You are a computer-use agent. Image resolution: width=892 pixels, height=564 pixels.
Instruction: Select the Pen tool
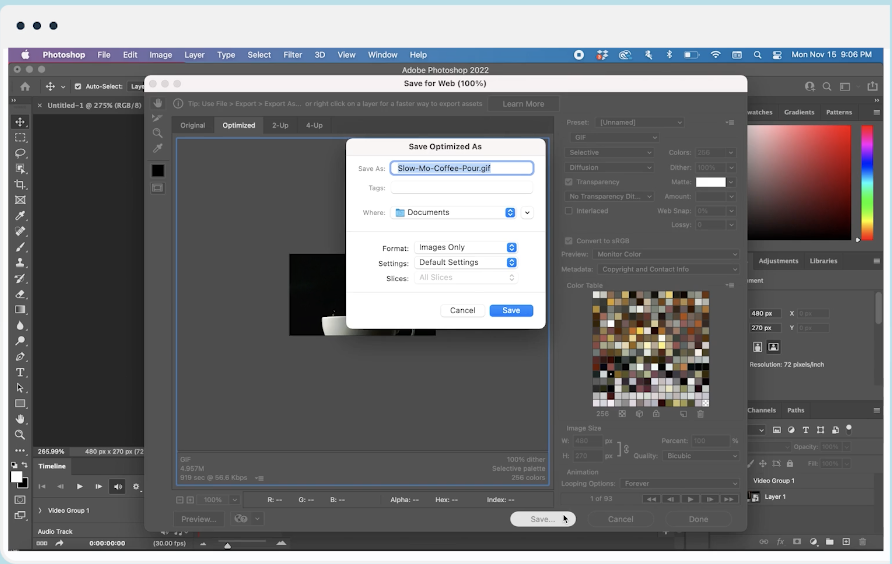pos(20,356)
